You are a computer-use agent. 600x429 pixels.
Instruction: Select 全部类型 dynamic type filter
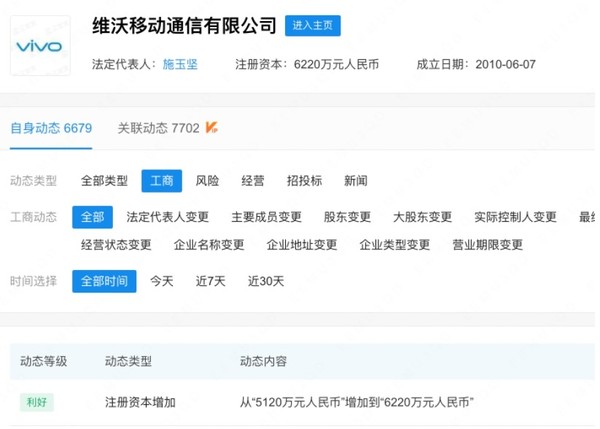click(x=104, y=181)
